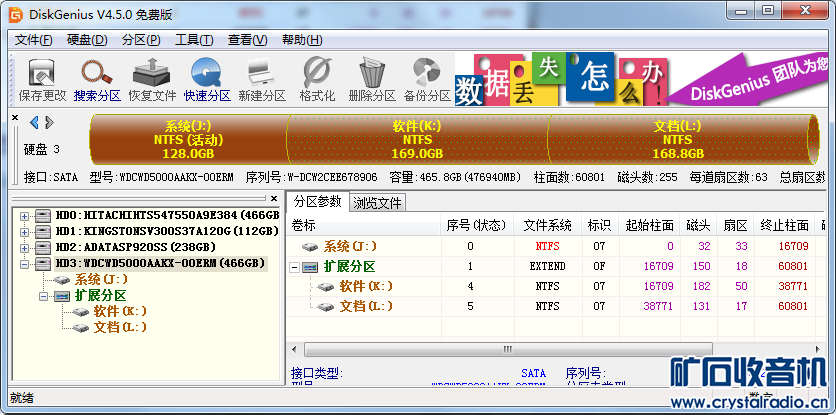Viewport: 836px width, 415px height.
Task: Open the 查看(V) menu
Action: click(247, 40)
